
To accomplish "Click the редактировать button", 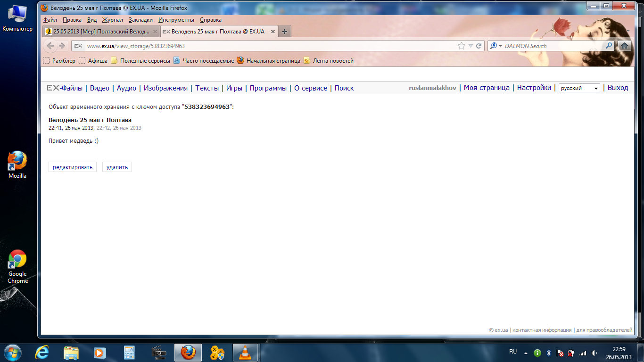I will 73,167.
